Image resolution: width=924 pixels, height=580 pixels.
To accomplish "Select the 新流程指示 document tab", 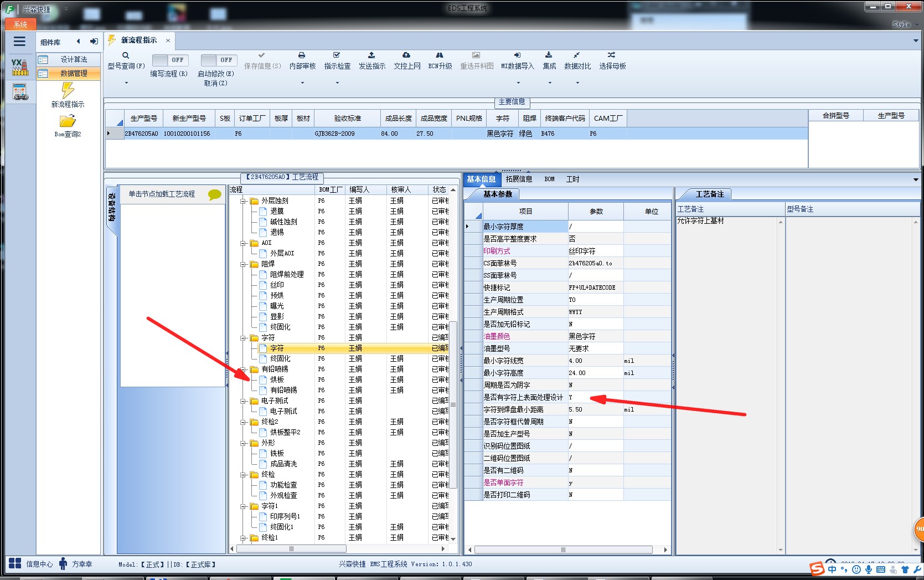I will 139,40.
